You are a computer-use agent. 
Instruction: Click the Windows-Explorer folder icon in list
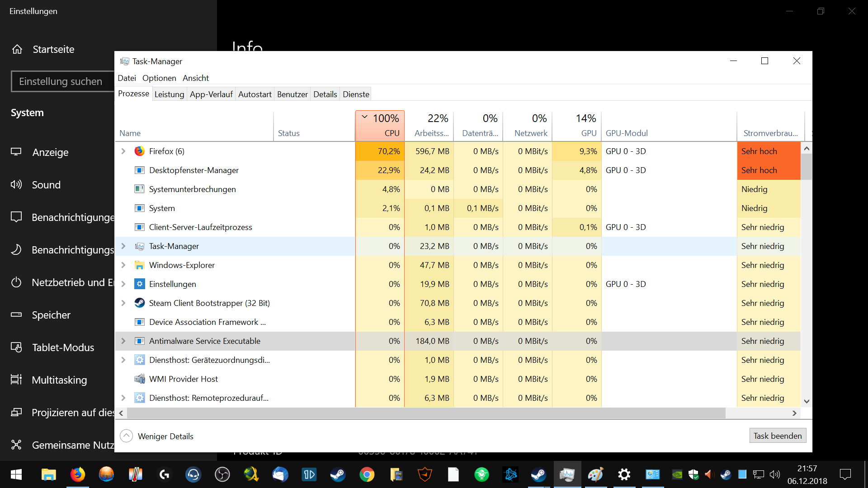(x=139, y=265)
